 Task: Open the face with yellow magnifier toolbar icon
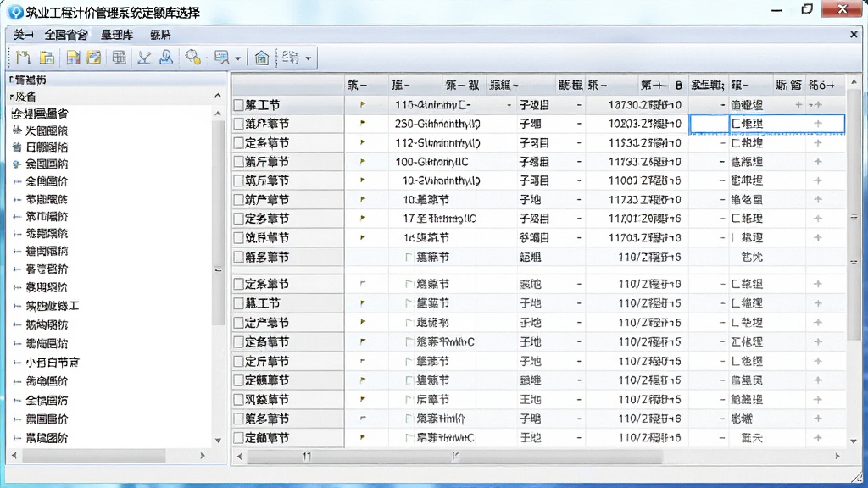193,58
